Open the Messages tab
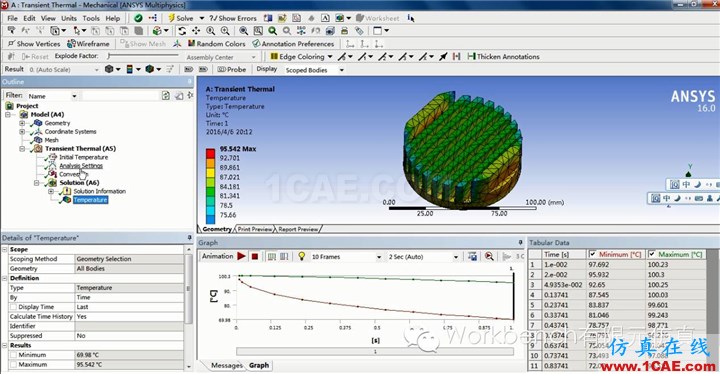 click(x=226, y=365)
